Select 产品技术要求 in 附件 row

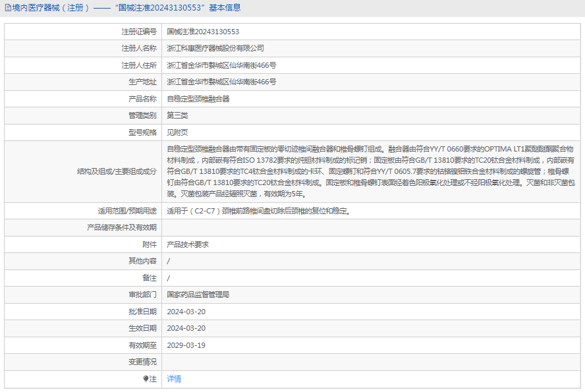point(188,244)
